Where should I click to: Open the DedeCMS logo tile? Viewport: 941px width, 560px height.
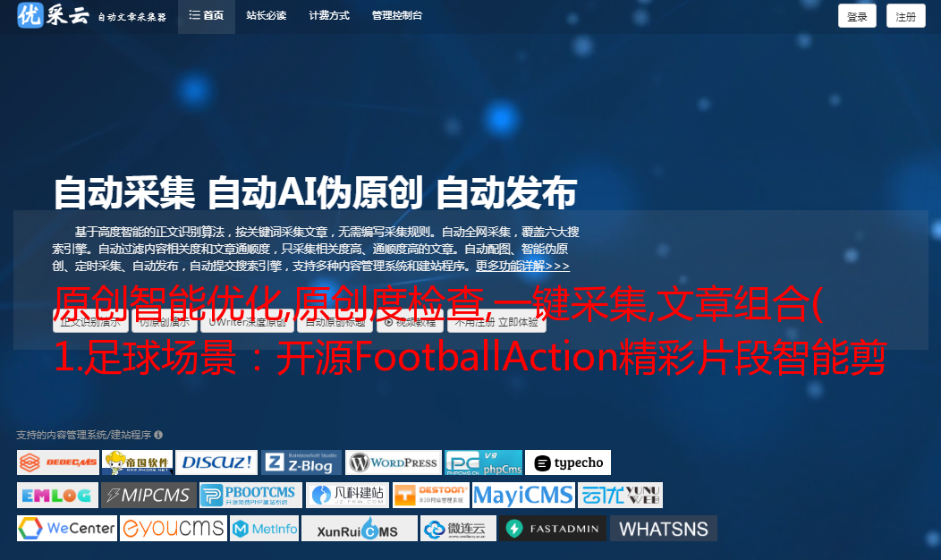tap(57, 462)
